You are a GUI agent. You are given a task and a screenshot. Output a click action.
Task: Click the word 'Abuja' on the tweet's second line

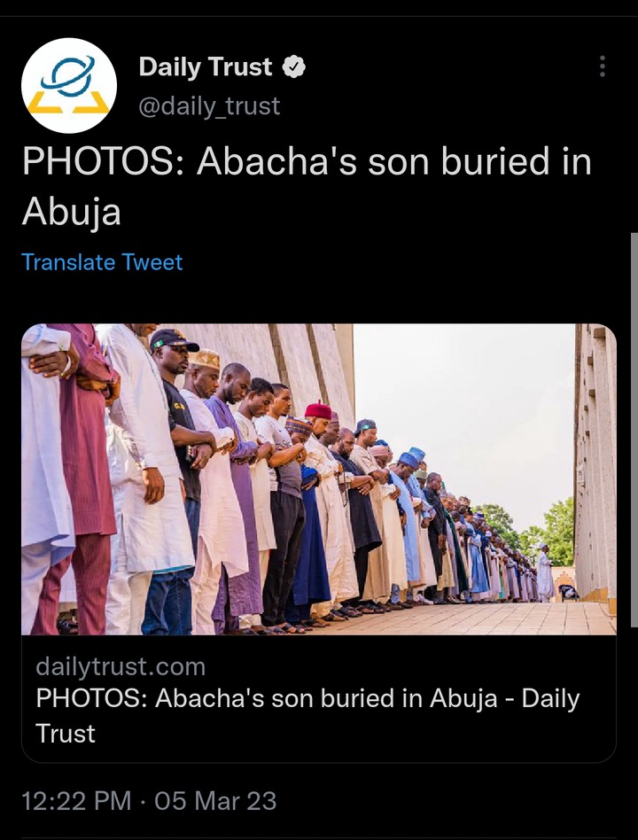click(x=71, y=212)
